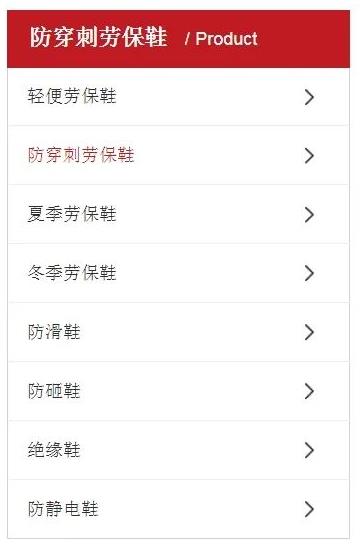Open the 轻便劳保鞋 category
Screen dimensions: 360x556
(72, 96)
